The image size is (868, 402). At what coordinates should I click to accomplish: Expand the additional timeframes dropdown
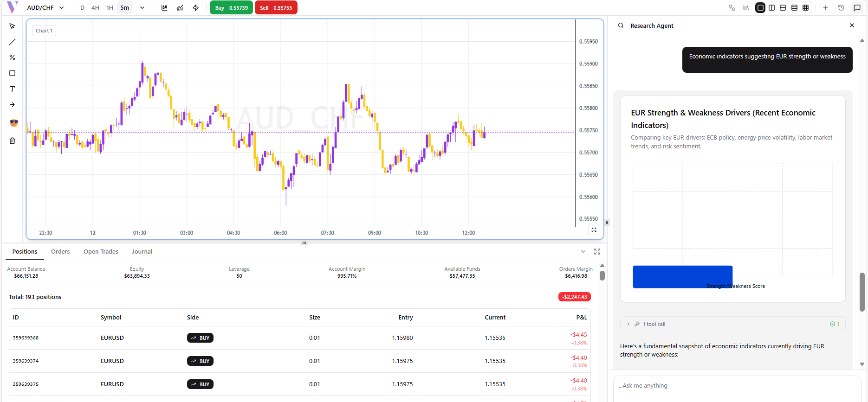(142, 8)
